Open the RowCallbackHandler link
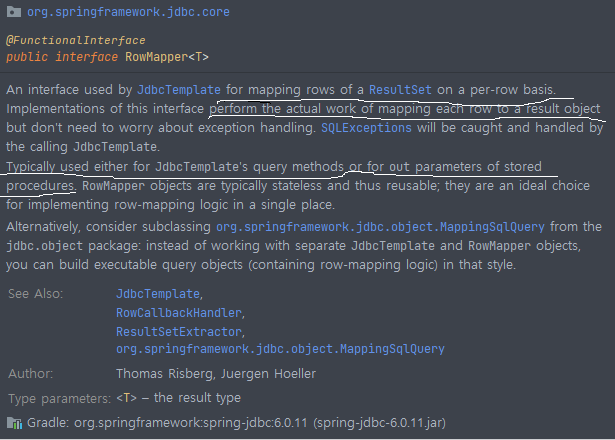 coord(179,313)
